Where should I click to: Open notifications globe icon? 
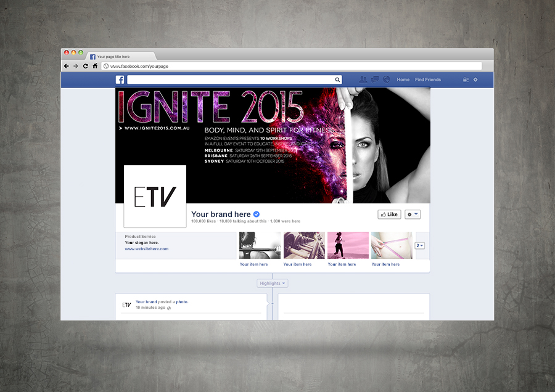click(x=387, y=80)
